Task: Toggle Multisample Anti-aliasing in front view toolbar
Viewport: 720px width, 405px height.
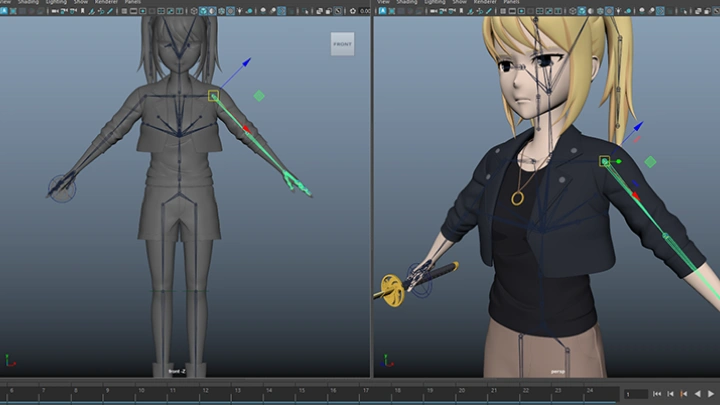Action: coord(281,11)
